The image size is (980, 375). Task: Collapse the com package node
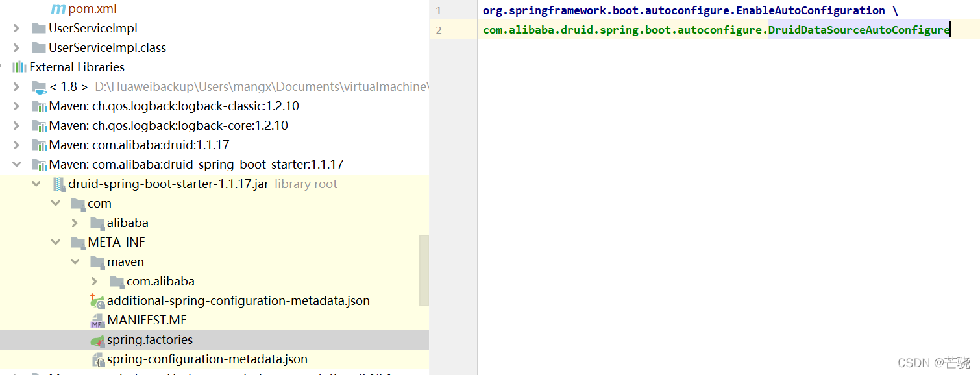click(x=56, y=204)
